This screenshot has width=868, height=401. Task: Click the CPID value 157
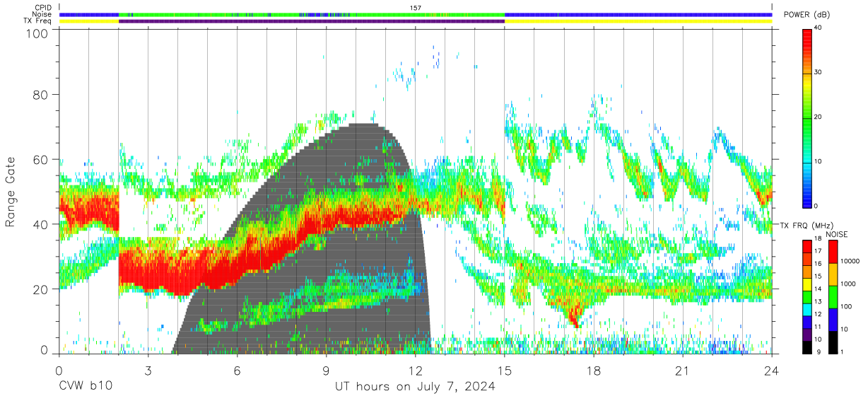pos(415,8)
